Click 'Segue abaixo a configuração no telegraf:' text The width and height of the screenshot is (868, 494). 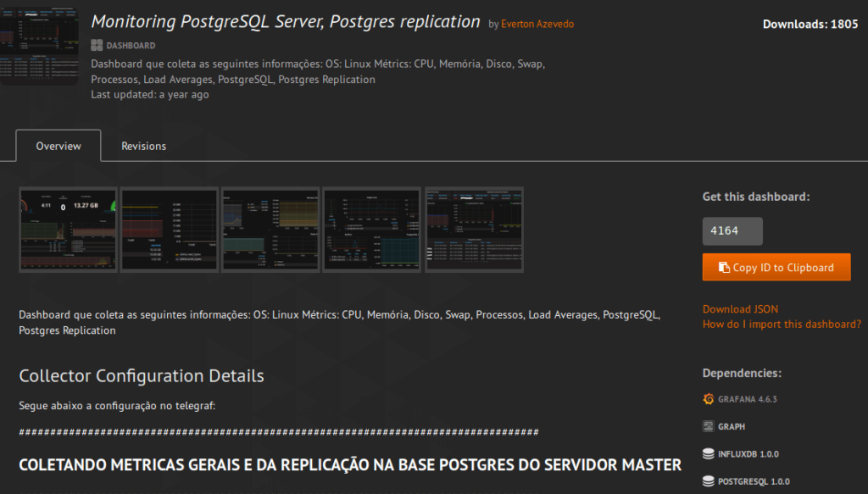(117, 406)
